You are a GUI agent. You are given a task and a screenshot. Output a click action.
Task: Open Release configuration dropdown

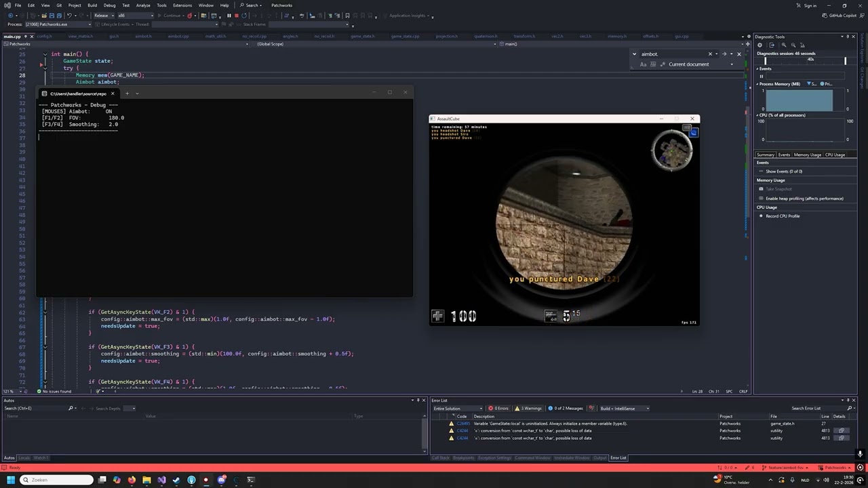click(x=103, y=16)
